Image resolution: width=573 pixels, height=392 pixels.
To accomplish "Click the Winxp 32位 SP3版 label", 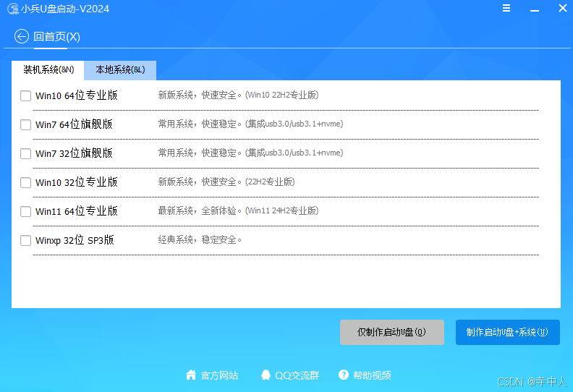I will click(75, 240).
